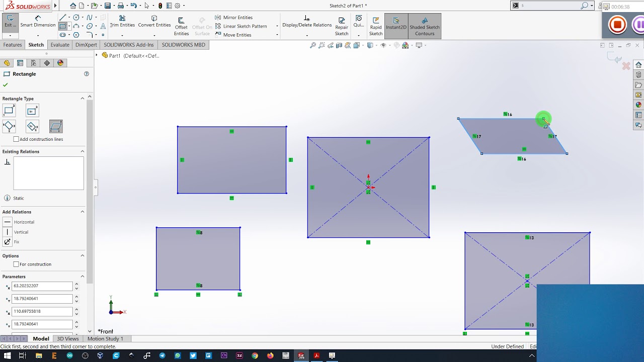Click Rapid Sketch tool
The image size is (644, 362).
click(376, 26)
